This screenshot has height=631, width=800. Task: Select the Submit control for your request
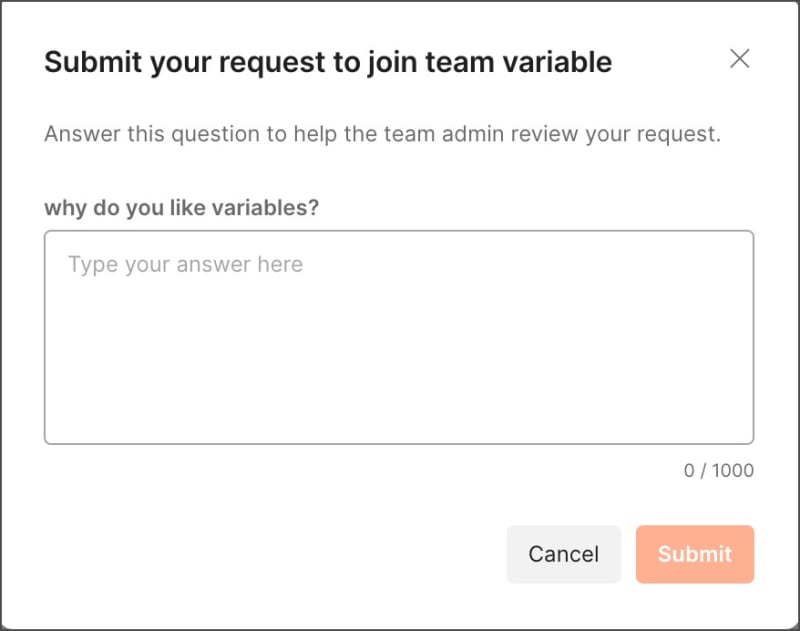[695, 554]
